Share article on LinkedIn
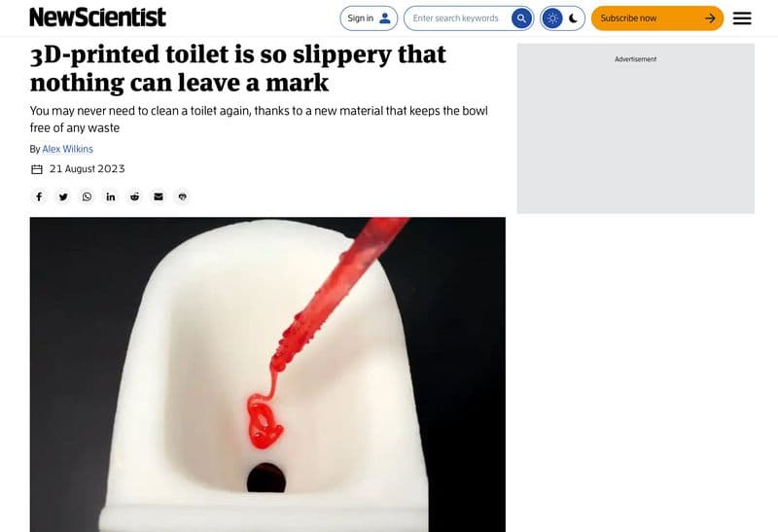Image resolution: width=778 pixels, height=532 pixels. tap(111, 196)
